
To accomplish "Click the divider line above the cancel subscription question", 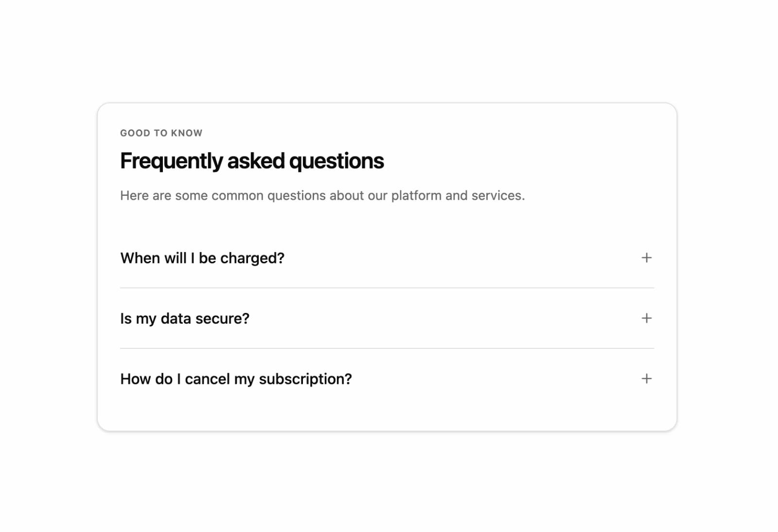I will (387, 348).
